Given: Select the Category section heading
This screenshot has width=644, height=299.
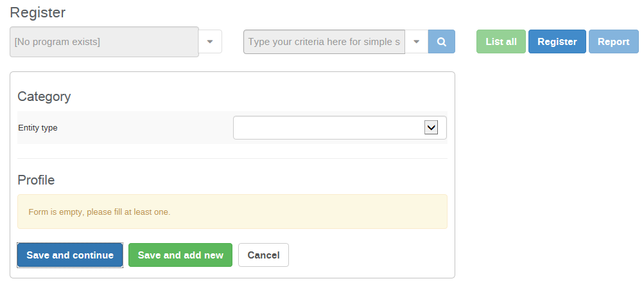Looking at the screenshot, I should [x=44, y=96].
